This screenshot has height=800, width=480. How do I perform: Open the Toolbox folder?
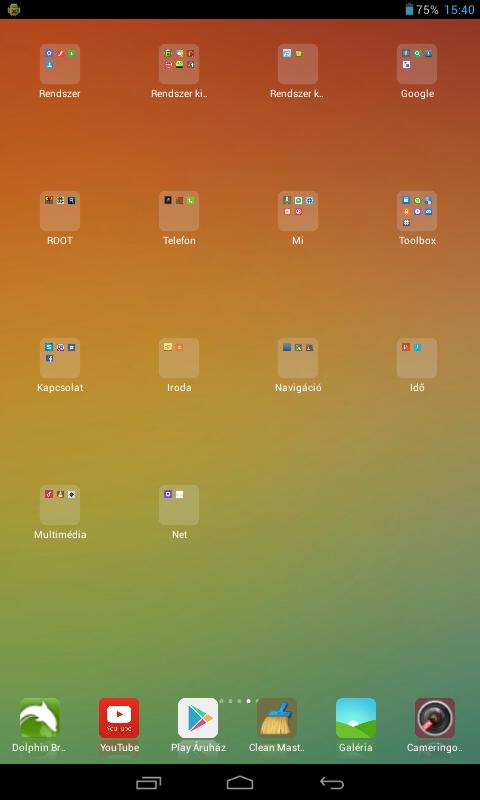pos(417,211)
